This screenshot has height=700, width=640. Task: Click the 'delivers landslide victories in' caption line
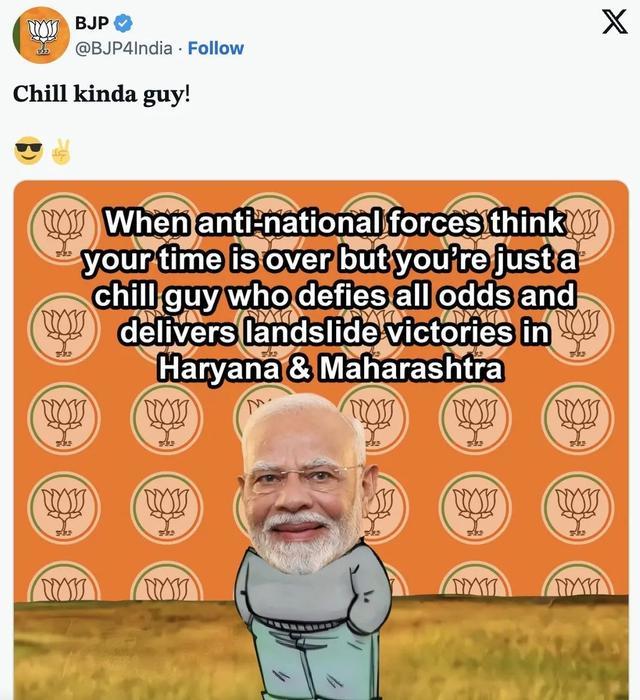(335, 332)
